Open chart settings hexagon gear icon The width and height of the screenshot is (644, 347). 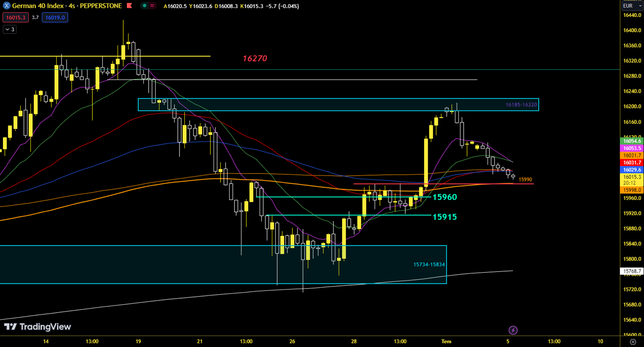(x=633, y=342)
